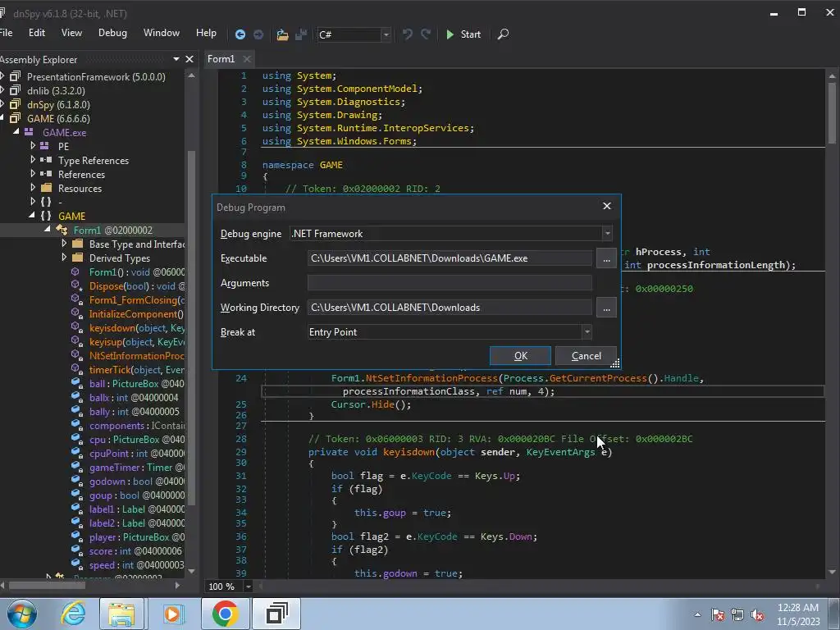Open the Search magnifier tool
The image size is (840, 630).
tap(504, 34)
